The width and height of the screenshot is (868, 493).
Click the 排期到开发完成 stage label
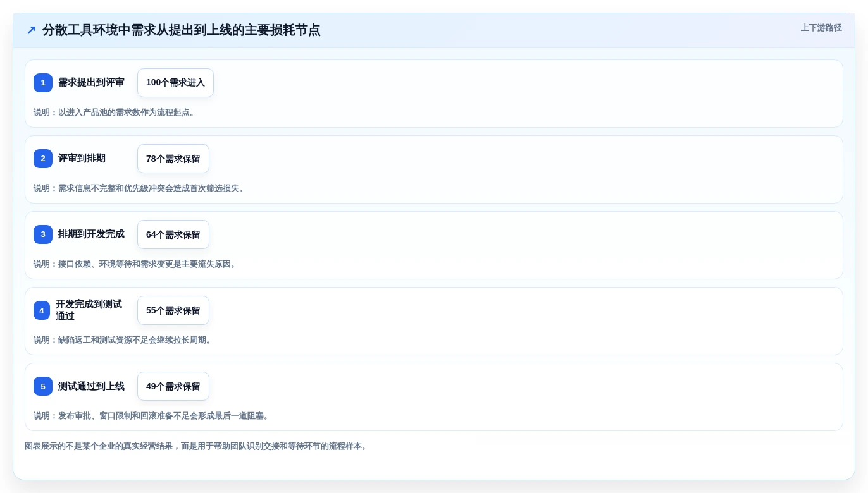[x=91, y=234]
